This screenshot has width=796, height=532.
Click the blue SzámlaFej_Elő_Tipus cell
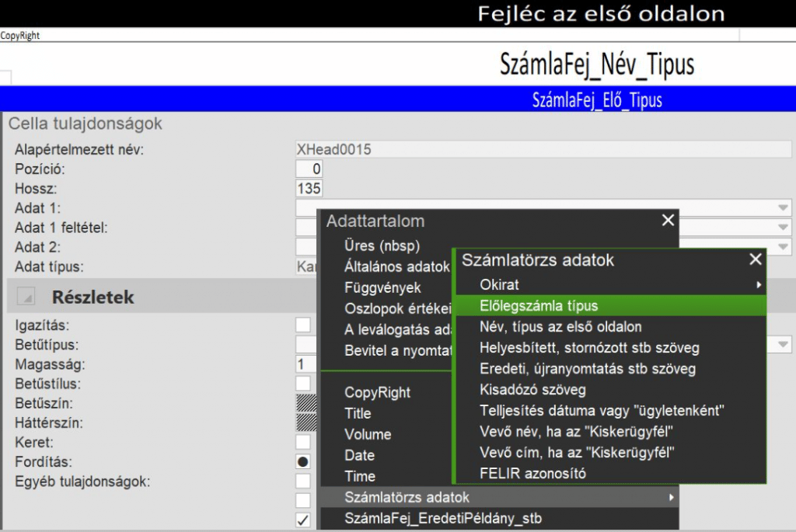596,100
